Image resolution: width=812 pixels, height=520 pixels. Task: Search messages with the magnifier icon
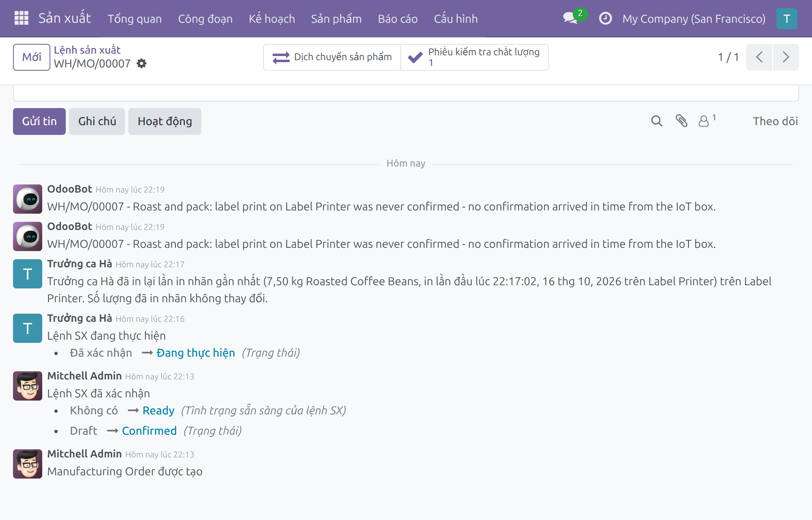(657, 121)
